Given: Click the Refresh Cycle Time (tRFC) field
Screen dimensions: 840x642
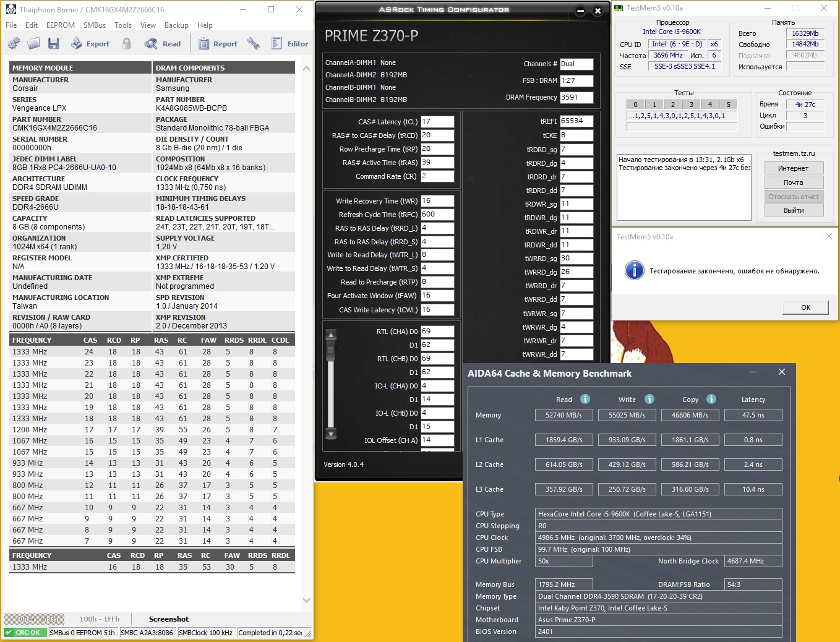Looking at the screenshot, I should [437, 215].
